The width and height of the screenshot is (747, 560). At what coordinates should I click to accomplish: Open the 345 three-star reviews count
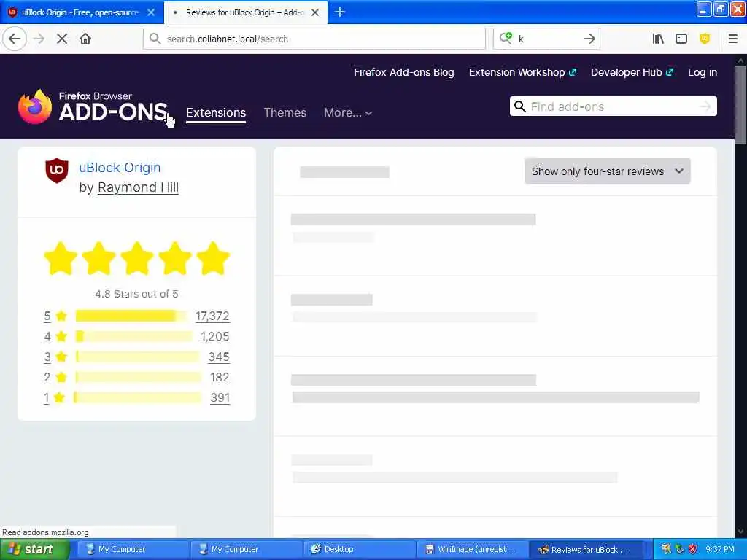point(219,357)
